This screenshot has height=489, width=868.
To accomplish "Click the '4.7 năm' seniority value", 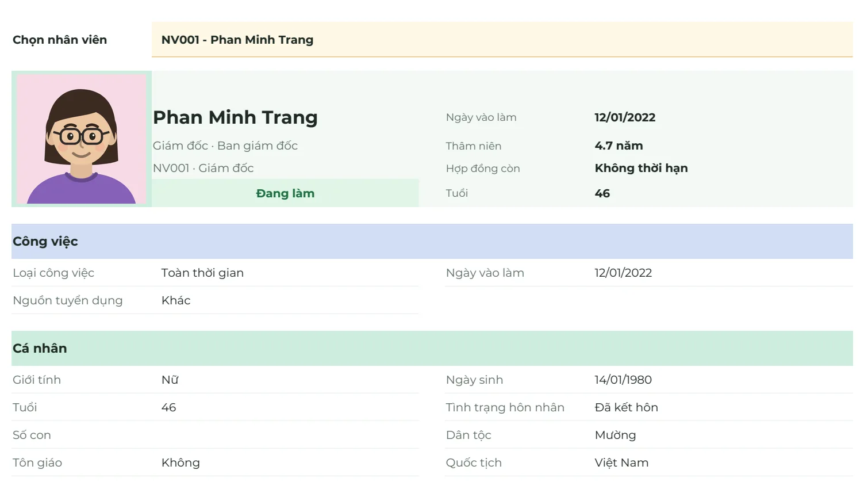I will (619, 146).
